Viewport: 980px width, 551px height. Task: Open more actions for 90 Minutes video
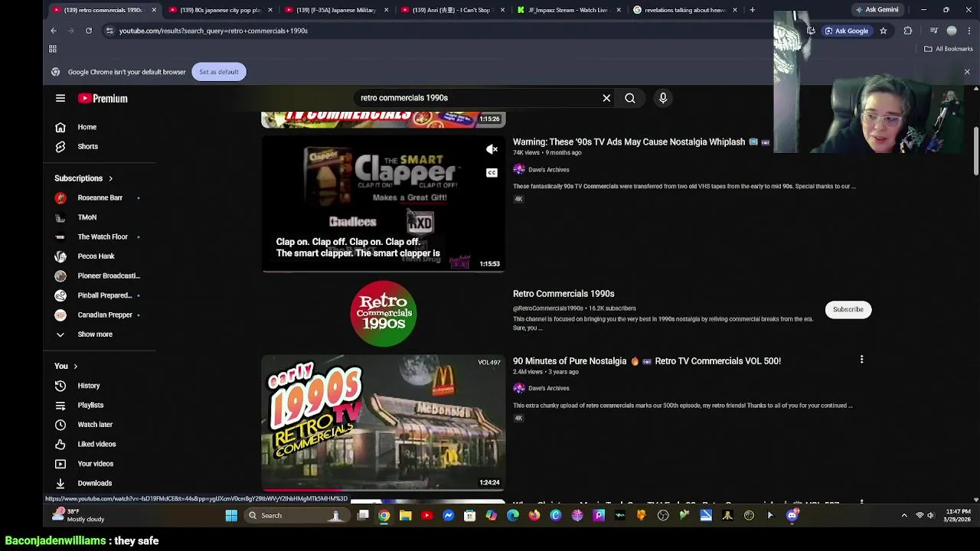pos(861,360)
